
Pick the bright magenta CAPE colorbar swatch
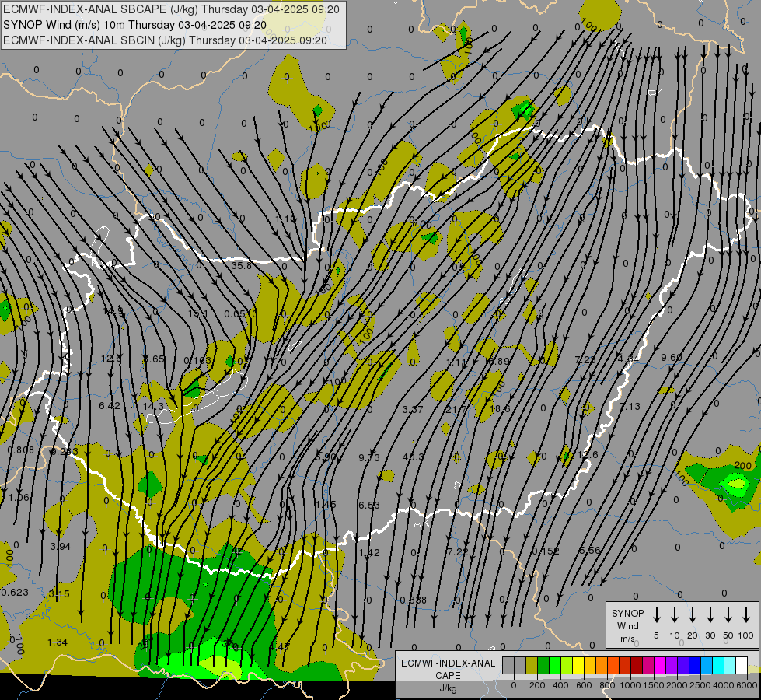tap(660, 666)
